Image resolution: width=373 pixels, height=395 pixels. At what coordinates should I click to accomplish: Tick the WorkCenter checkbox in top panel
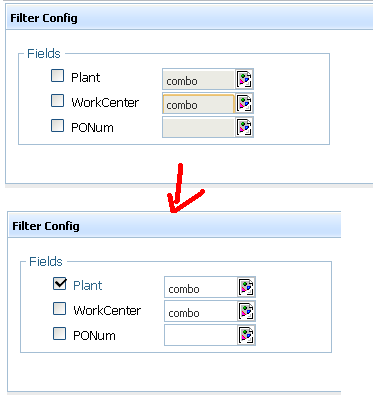tap(57, 101)
